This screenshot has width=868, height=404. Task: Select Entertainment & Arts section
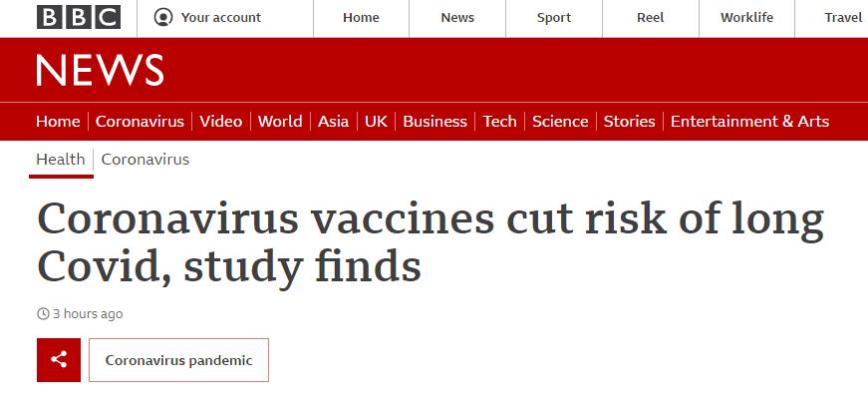pos(749,122)
